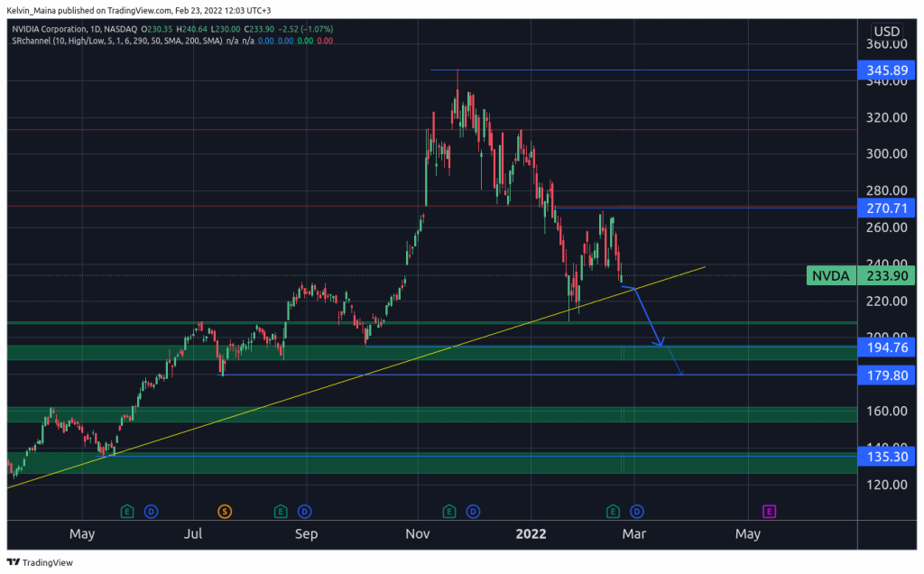Click the orange split S icon
Viewport: 924px width, 574px height.
225,512
